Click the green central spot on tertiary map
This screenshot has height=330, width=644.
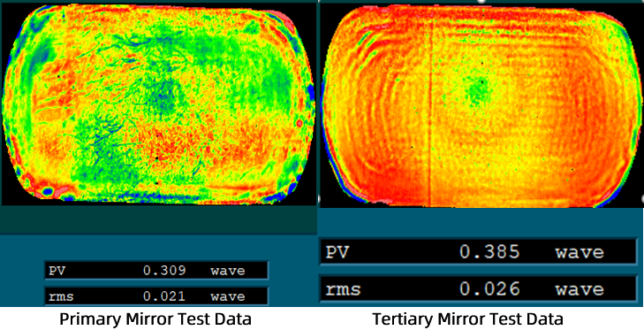pos(478,90)
